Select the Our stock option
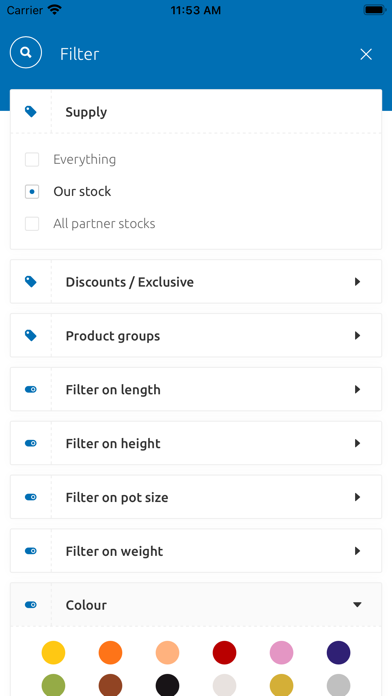 32,192
